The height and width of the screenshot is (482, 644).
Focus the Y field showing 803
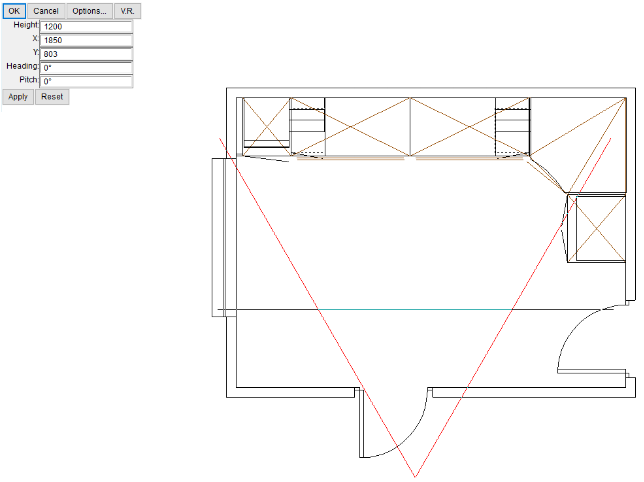(86, 54)
